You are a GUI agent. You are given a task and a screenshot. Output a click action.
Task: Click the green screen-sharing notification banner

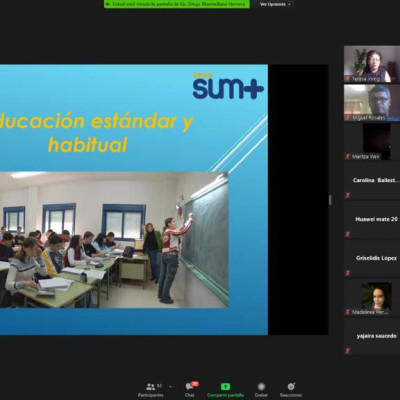tap(177, 4)
